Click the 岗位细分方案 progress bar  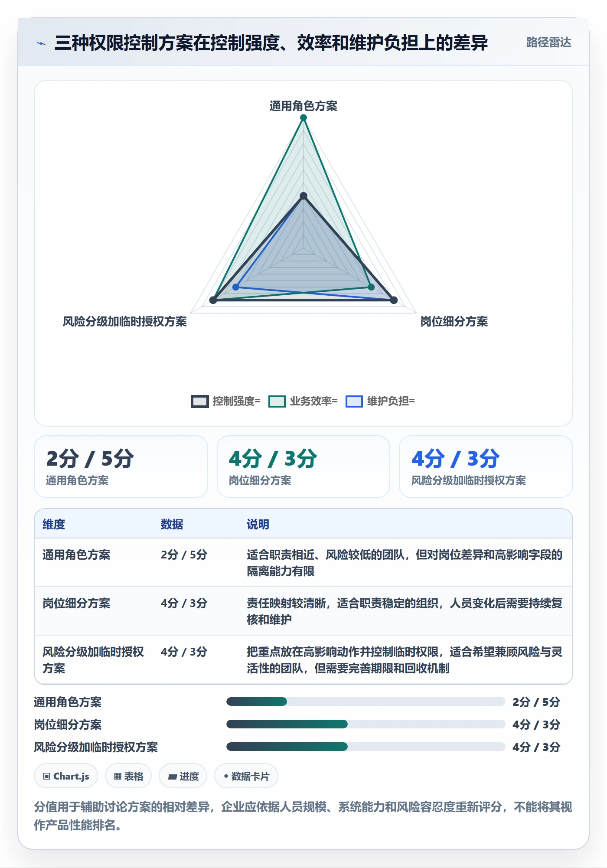(x=366, y=724)
